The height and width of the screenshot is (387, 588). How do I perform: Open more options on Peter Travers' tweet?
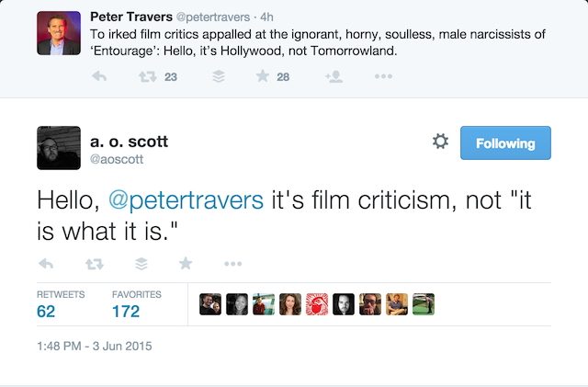pyautogui.click(x=383, y=76)
